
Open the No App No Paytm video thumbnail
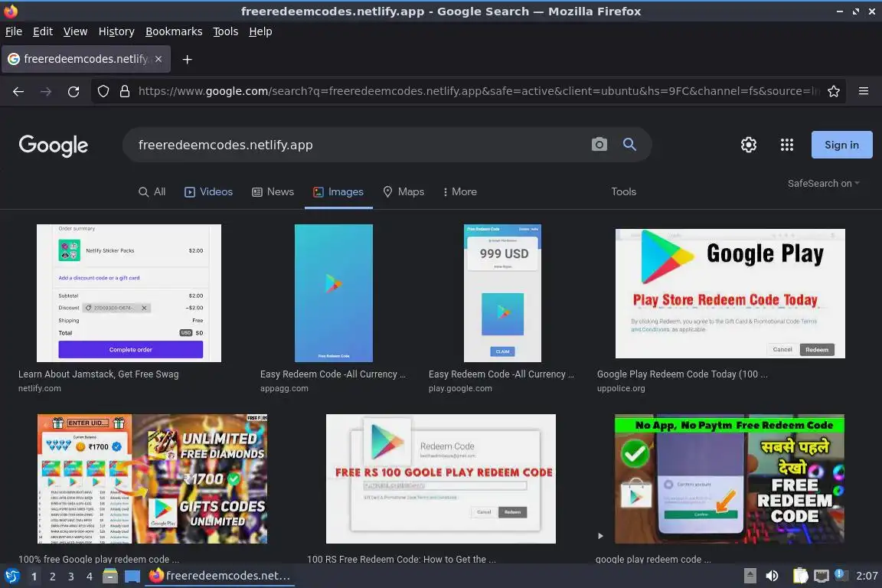pos(730,479)
